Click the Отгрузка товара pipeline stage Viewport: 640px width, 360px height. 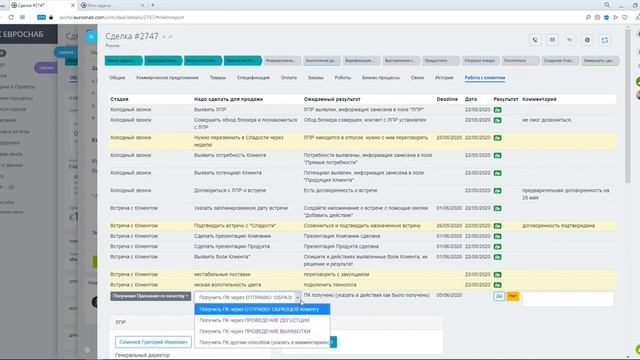pos(480,61)
